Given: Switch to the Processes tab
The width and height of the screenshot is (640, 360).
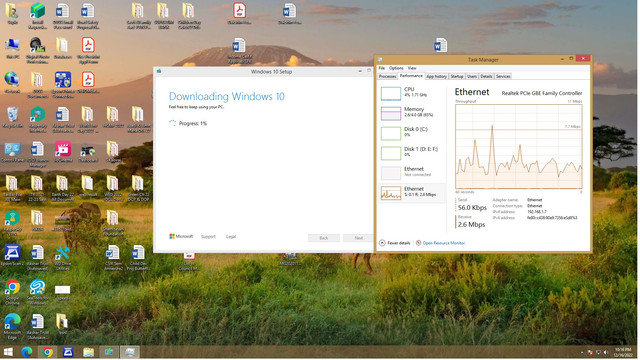Looking at the screenshot, I should click(x=387, y=76).
